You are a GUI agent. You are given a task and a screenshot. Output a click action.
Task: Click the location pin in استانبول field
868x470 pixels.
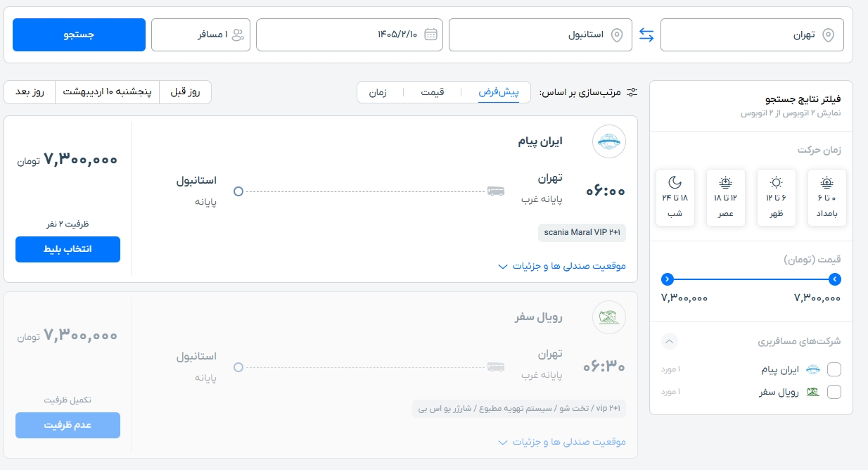617,35
